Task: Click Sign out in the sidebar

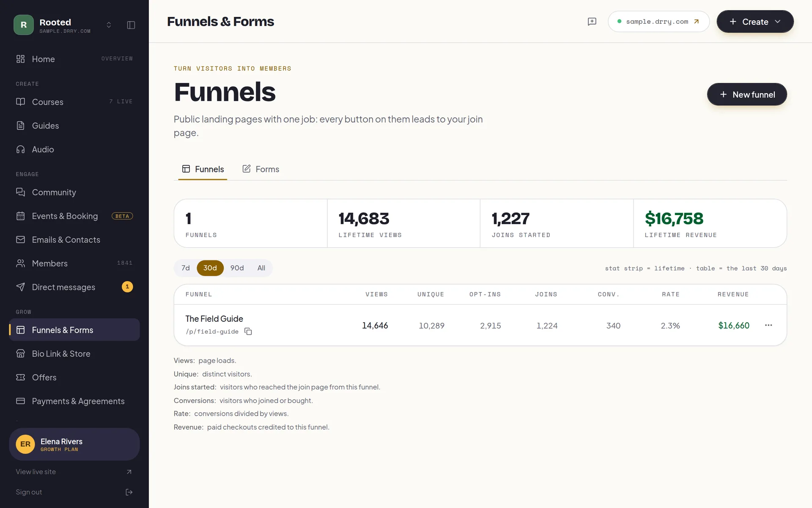Action: point(74,492)
